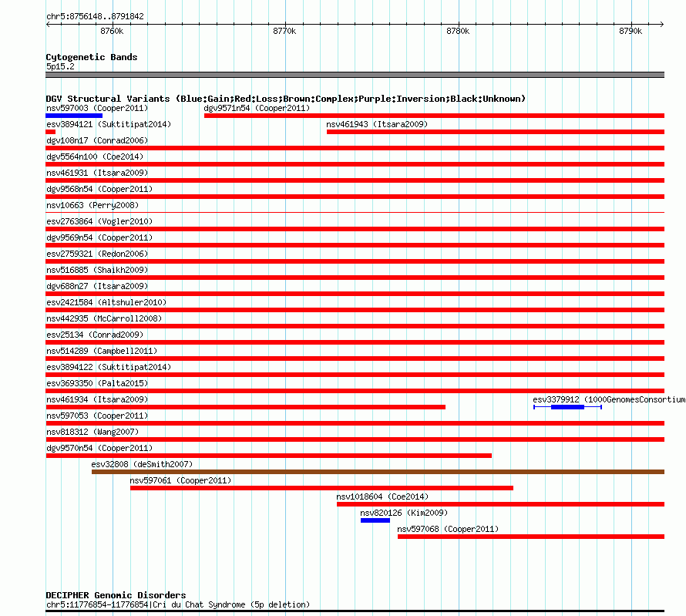Viewport: 686px width, 616px height.
Task: Click esv3379912 1000GenomesConsortium label
Action: point(609,399)
